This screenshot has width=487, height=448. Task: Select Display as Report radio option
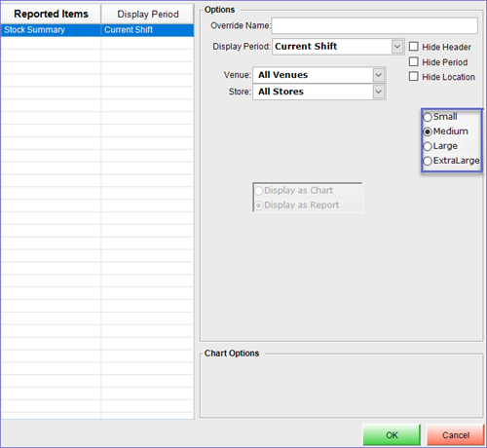pos(297,205)
